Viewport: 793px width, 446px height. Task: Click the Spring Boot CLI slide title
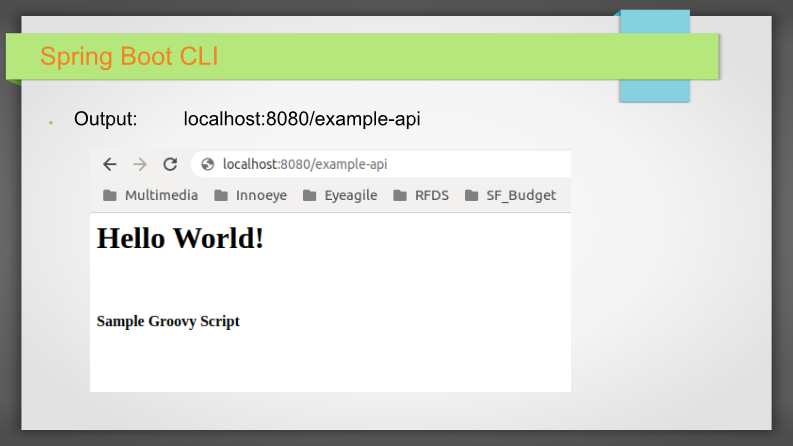coord(129,56)
